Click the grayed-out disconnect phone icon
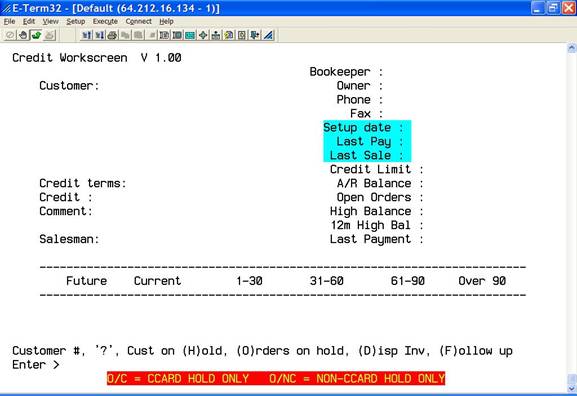Viewport: 577px width, 396px height. coord(50,35)
